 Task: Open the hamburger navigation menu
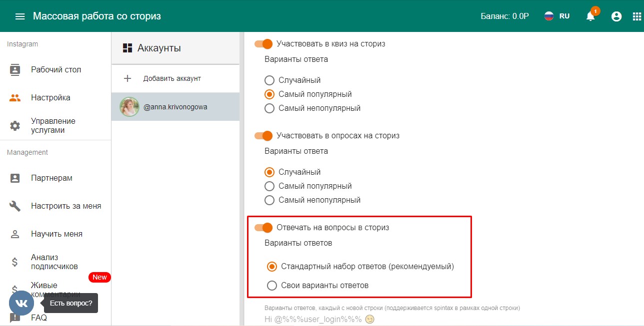(x=20, y=16)
